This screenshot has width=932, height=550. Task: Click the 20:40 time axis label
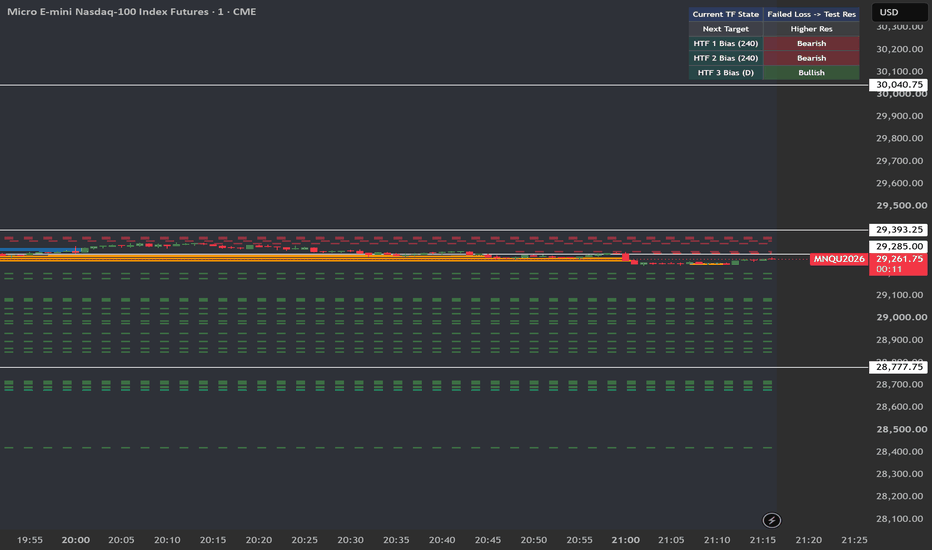tap(442, 540)
